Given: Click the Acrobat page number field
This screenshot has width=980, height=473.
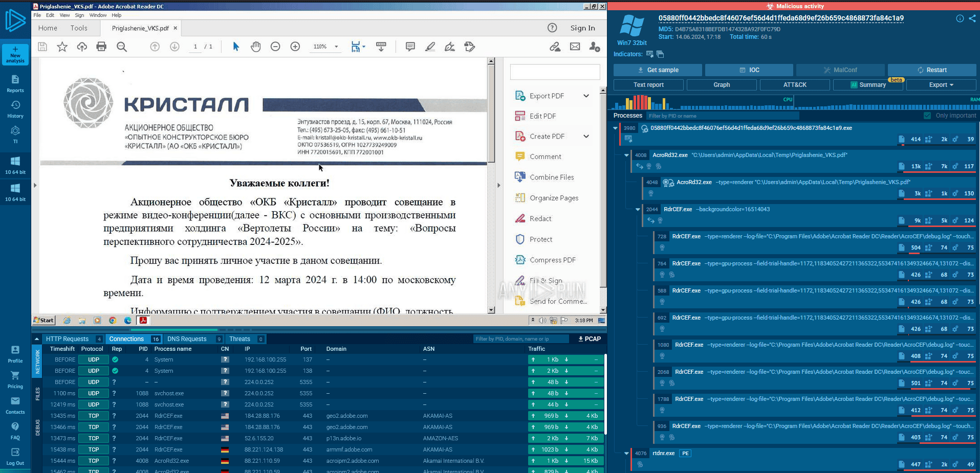Looking at the screenshot, I should coord(195,47).
